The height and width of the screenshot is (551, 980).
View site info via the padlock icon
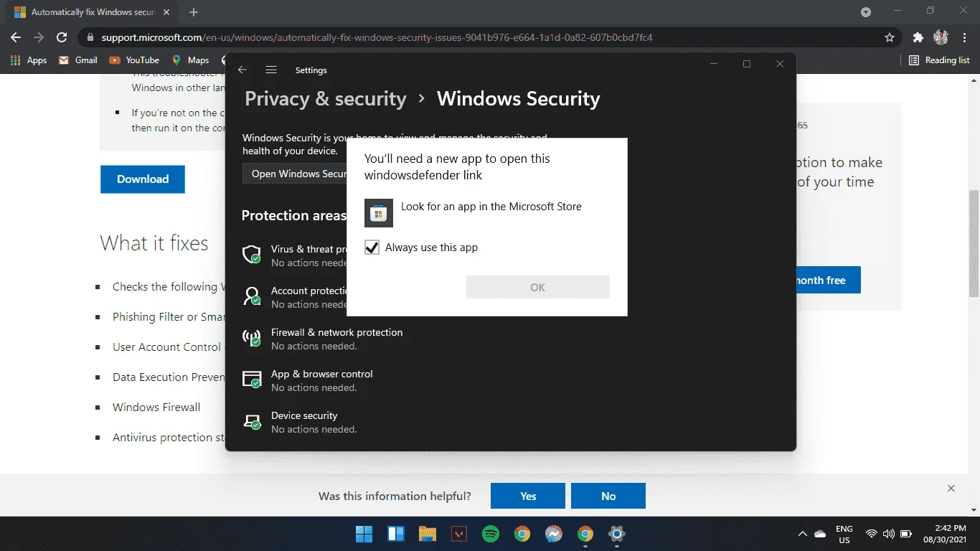pos(90,37)
